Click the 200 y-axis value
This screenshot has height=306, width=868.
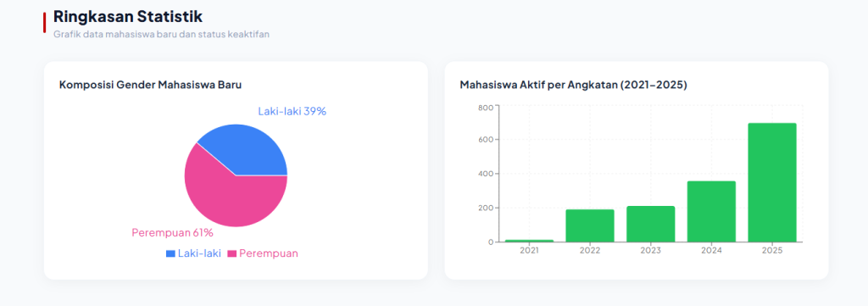(x=486, y=208)
